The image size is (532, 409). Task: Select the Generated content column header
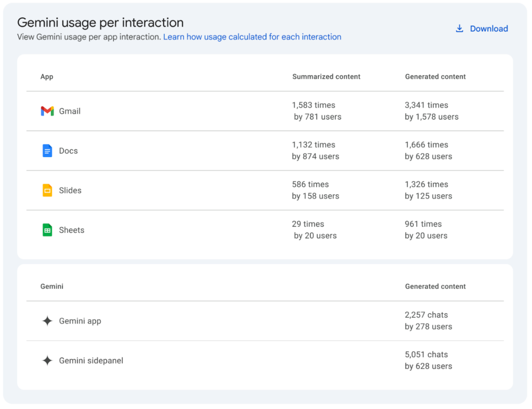coord(435,76)
